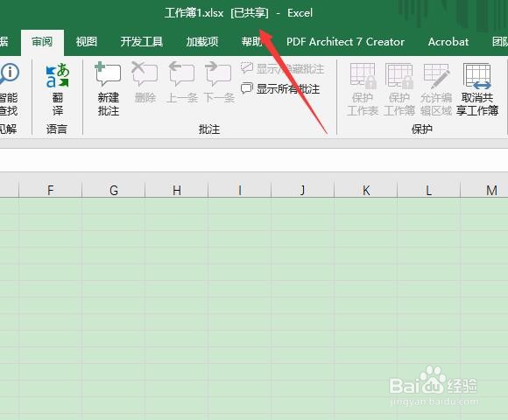Click 保护工作表 protect sheet icon

pos(363,89)
